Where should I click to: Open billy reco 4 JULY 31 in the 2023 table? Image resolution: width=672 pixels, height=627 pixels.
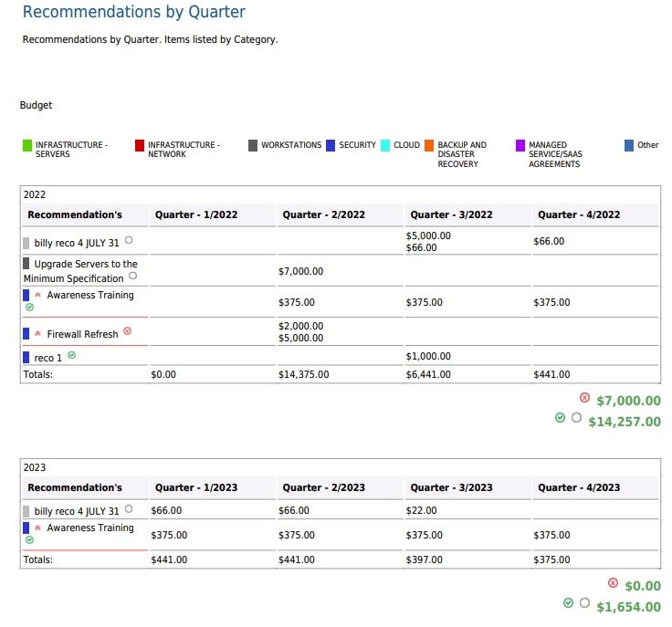(x=77, y=511)
